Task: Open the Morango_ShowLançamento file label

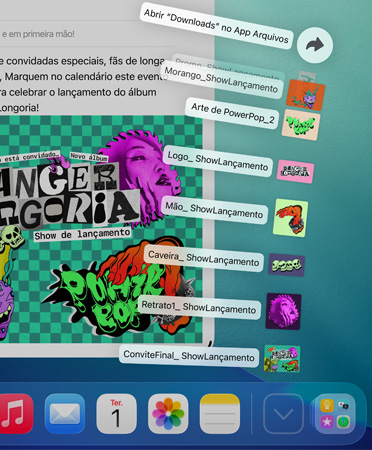Action: click(221, 80)
